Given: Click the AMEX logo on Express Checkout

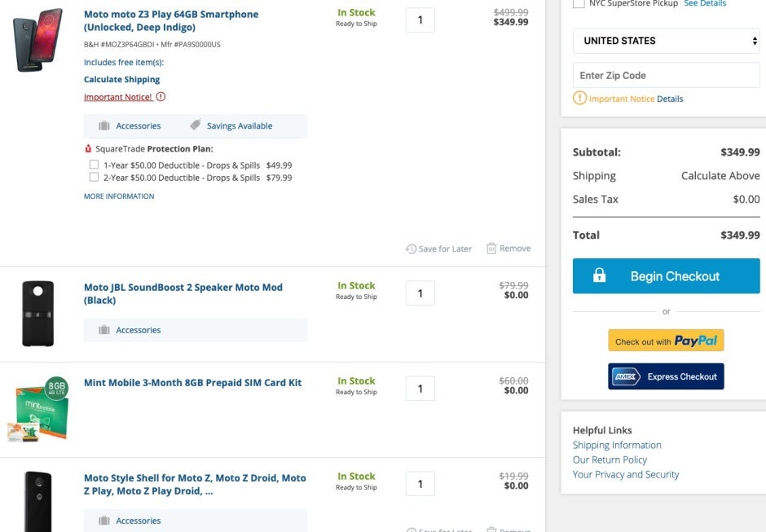Looking at the screenshot, I should [x=626, y=376].
